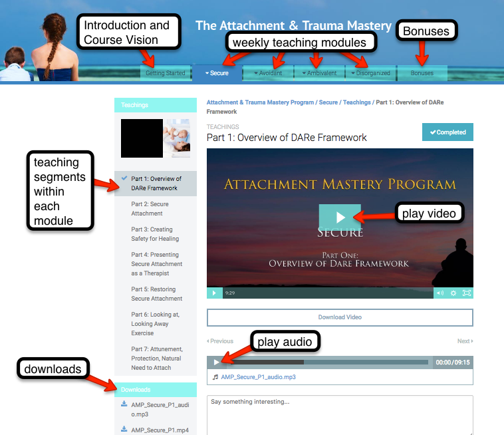504x435 pixels.
Task: Click the Teachings thumbnail image of mother and baby
Action: (177, 138)
